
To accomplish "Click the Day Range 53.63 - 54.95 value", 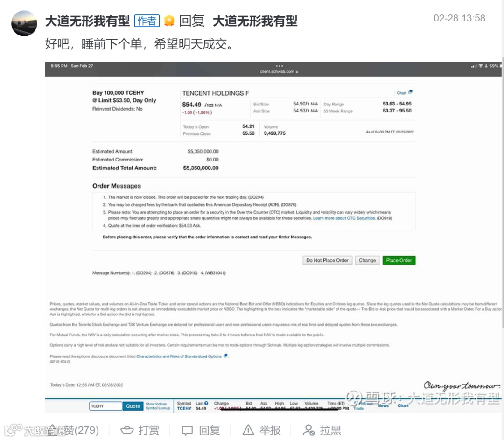I will click(x=397, y=104).
